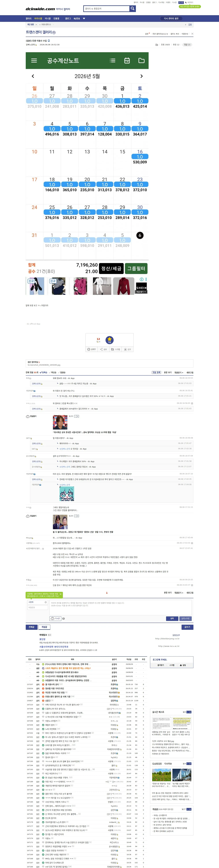Sort comments by 답글순
The height and width of the screenshot is (868, 219).
[x=62, y=373]
